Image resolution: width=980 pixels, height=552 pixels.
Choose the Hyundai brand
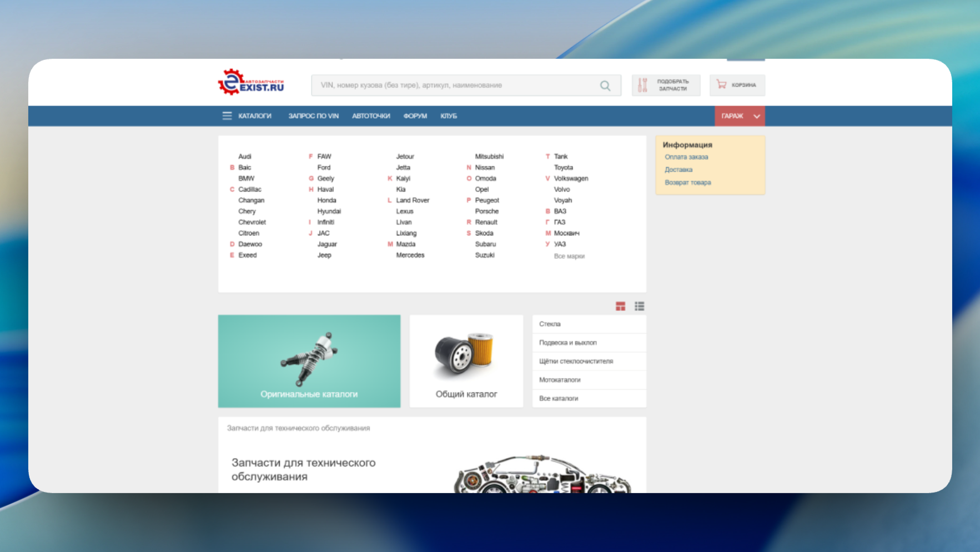click(x=329, y=211)
